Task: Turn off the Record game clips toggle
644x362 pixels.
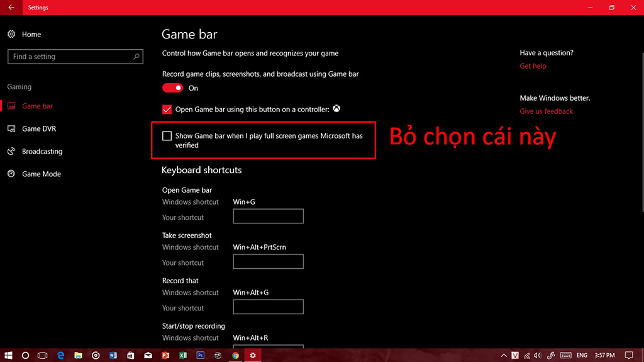Action: 172,88
